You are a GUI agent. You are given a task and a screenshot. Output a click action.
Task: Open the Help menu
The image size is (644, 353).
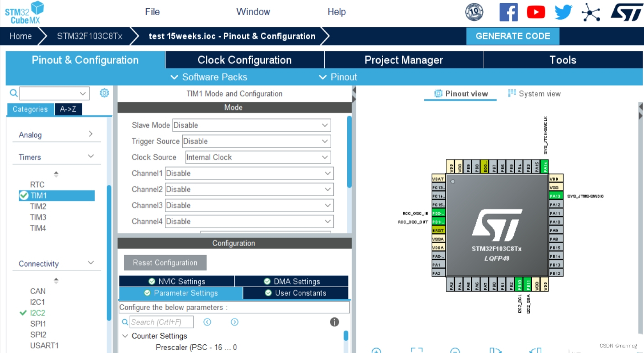coord(337,12)
